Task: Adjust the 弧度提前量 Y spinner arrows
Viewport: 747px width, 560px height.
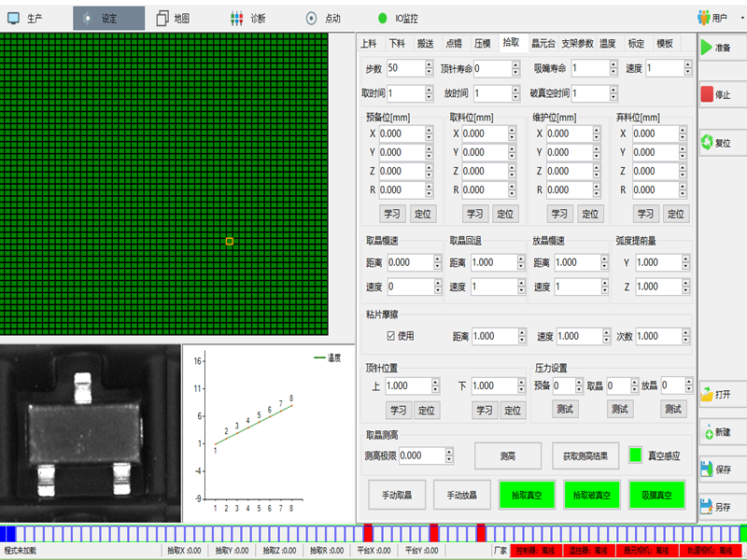Action: [685, 262]
